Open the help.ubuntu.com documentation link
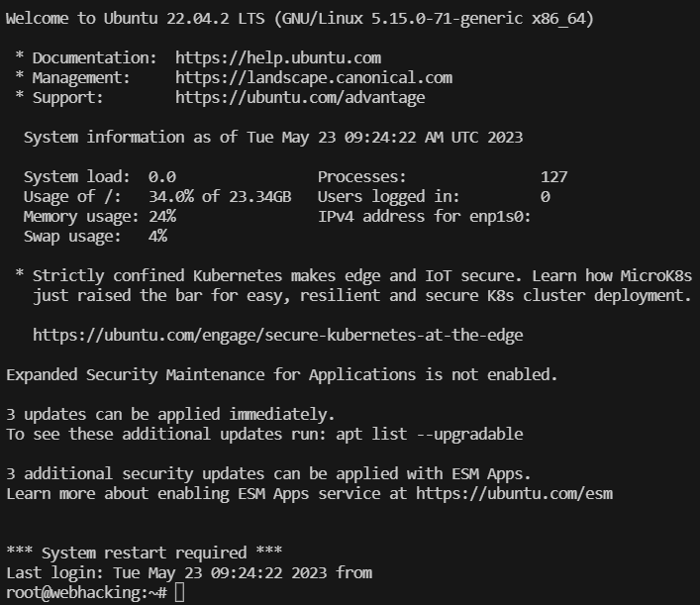Image resolution: width=700 pixels, height=605 pixels. 278,58
